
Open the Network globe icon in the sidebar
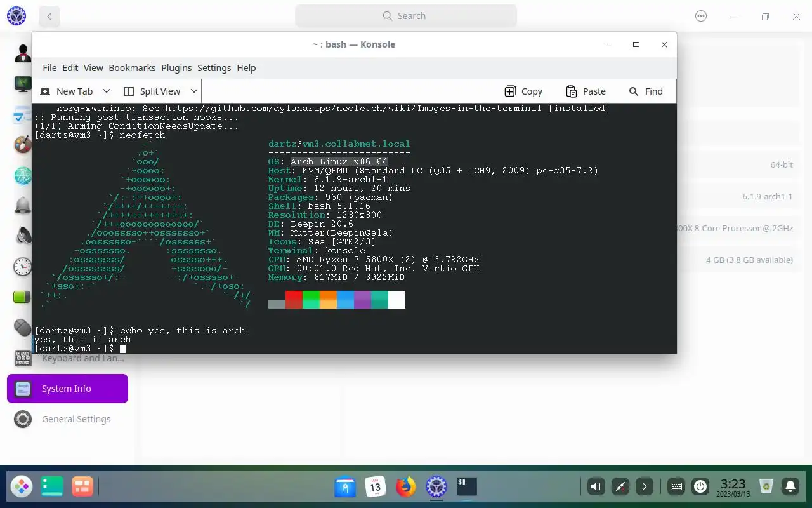pos(23,175)
